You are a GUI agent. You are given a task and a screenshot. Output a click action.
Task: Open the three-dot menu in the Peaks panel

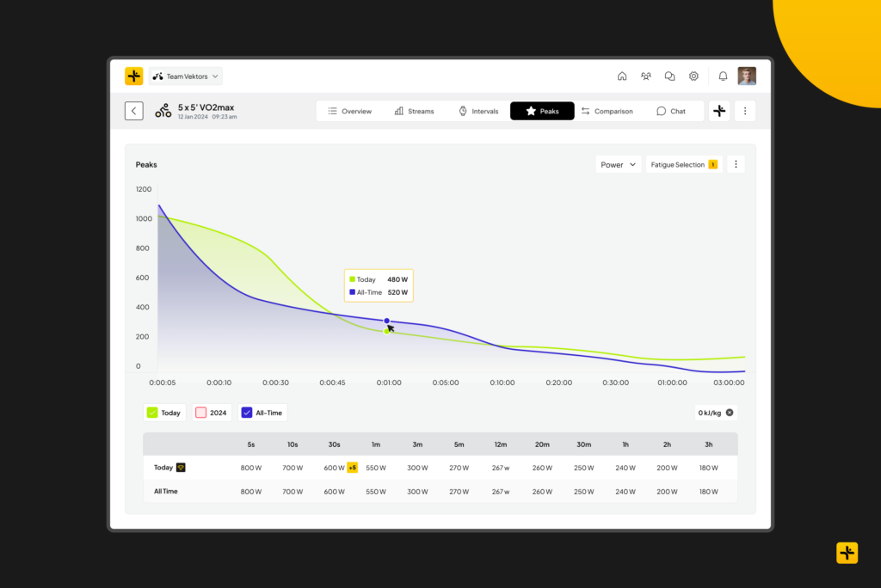736,164
